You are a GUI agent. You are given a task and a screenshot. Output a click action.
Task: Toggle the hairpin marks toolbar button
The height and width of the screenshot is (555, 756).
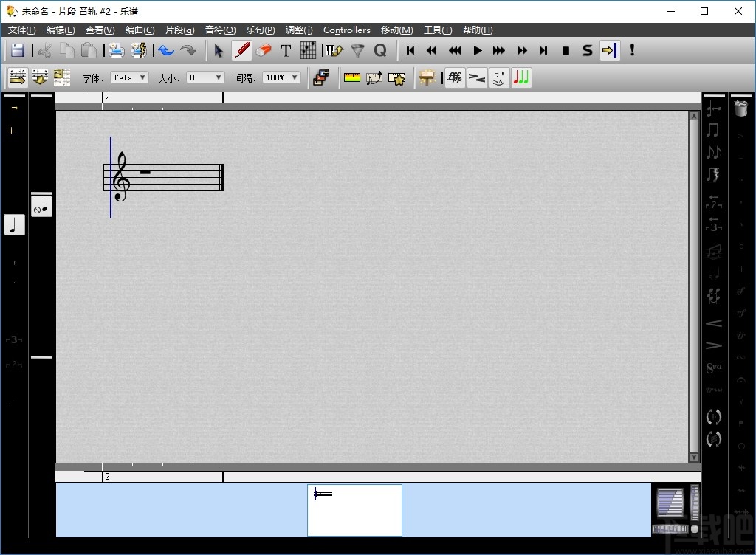(477, 77)
